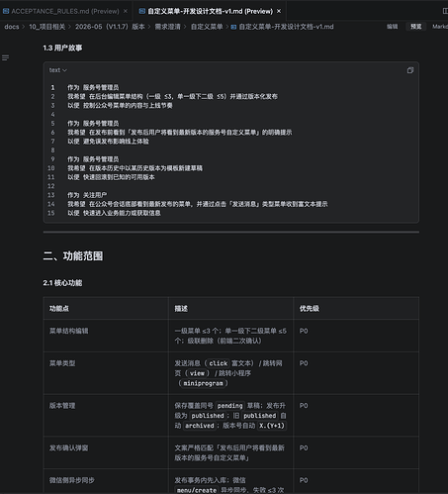Viewport: 448px width, 494px height.
Task: Click code line 1 作为 服务号管理员
Action: [93, 87]
